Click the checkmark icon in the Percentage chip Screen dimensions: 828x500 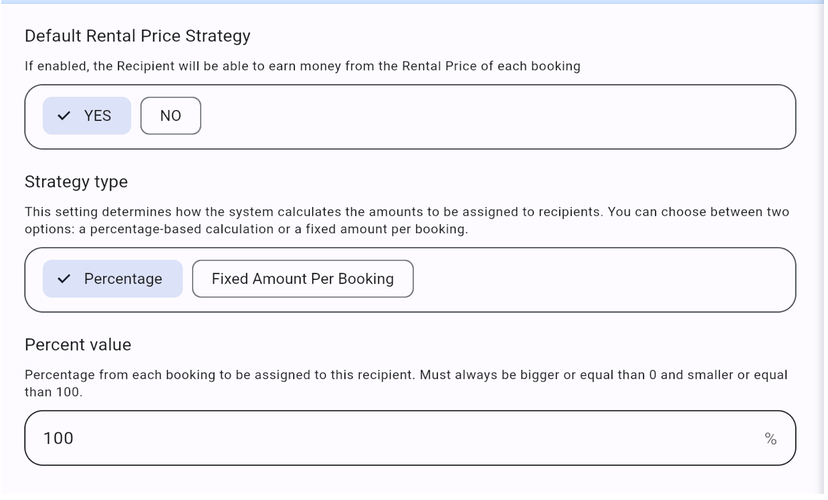tap(64, 279)
